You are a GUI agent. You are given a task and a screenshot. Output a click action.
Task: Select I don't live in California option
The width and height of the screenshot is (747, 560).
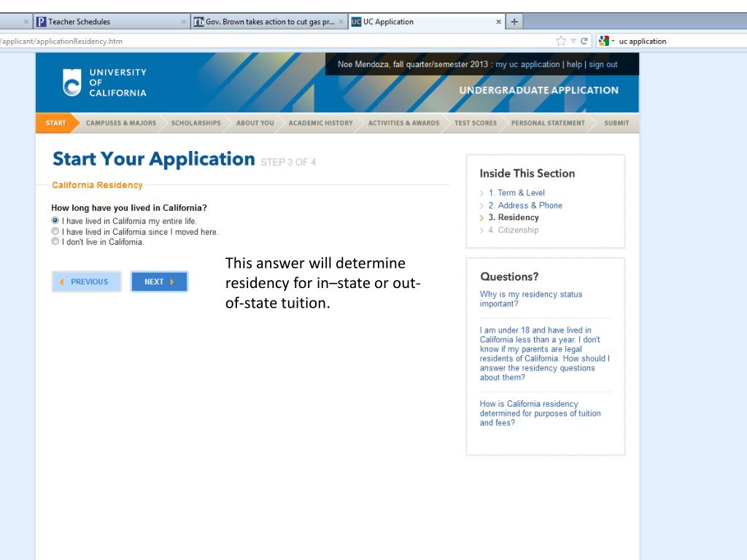tap(55, 241)
